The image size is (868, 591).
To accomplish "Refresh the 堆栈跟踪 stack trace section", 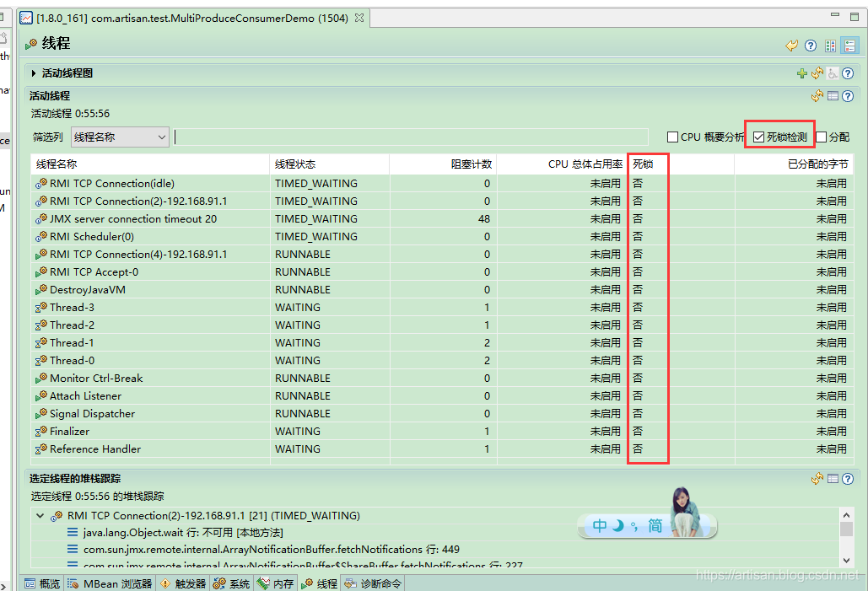I will point(817,479).
